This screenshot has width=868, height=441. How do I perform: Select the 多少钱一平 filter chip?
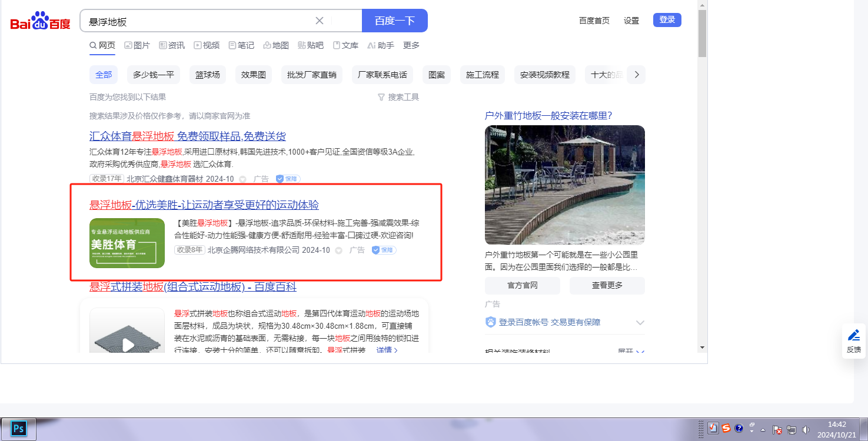(154, 75)
